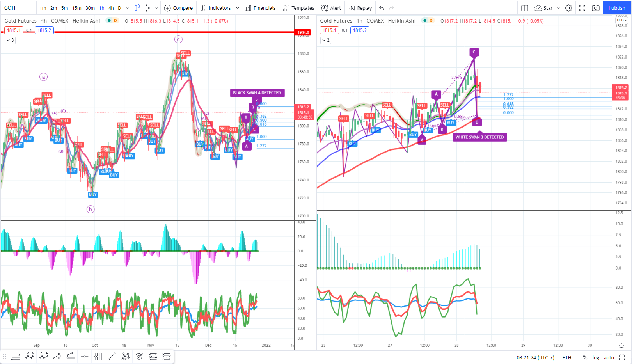Select the trend-based Fib extension tool
This screenshot has width=632, height=364.
tap(167, 356)
